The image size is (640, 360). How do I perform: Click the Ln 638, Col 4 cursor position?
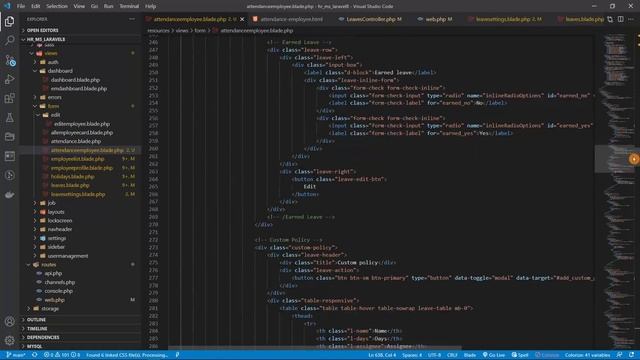point(382,355)
